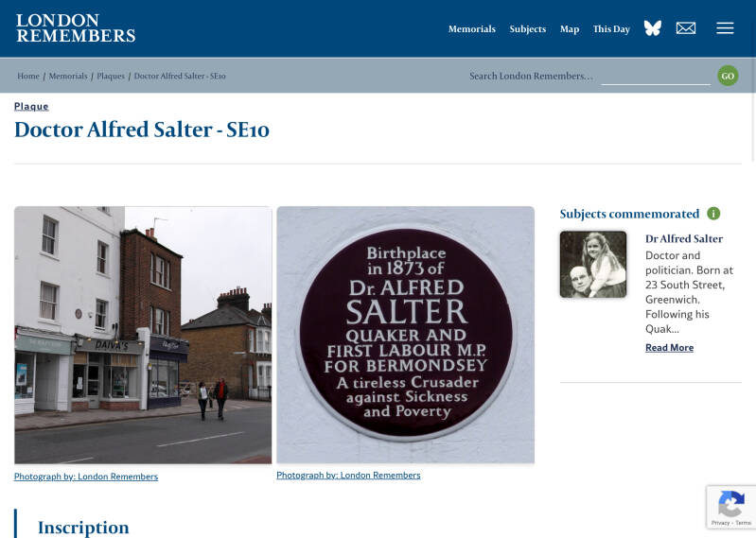Click the search London Remembers field
The image size is (756, 538).
[x=656, y=76]
